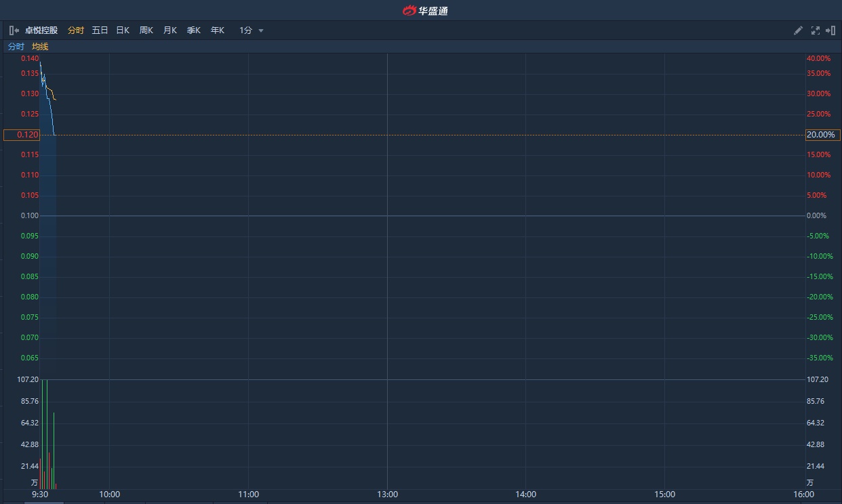This screenshot has width=842, height=504.
Task: Open the 1分 interval dropdown
Action: [246, 30]
